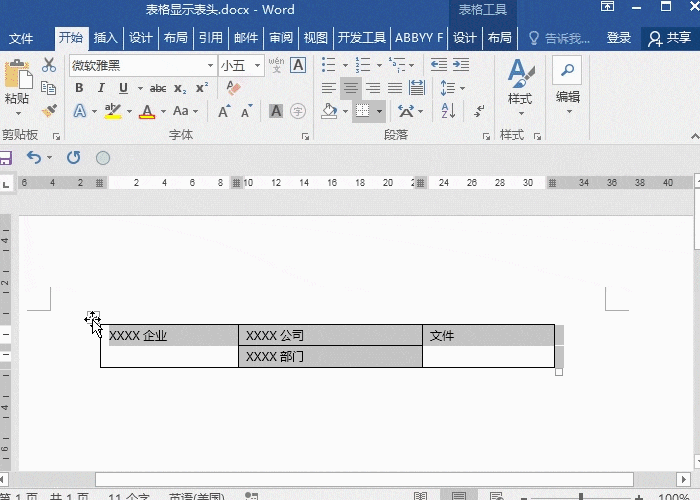Select the Format Painter brush
The width and height of the screenshot is (700, 500).
tap(49, 110)
